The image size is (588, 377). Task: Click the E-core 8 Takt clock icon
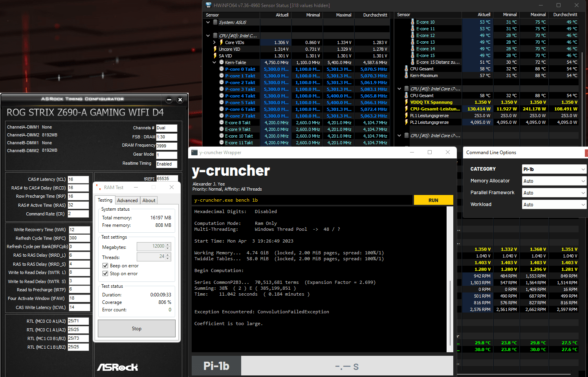coord(222,123)
